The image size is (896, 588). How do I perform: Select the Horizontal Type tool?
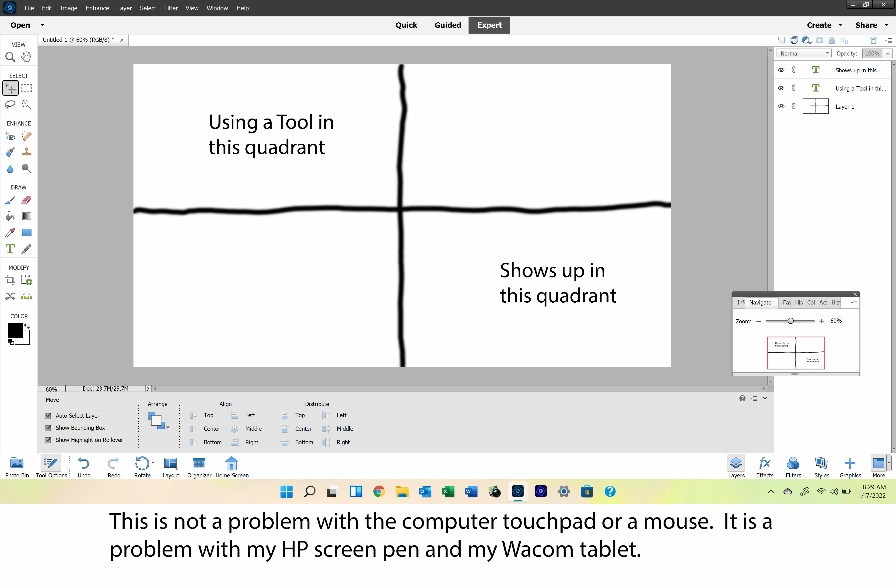pyautogui.click(x=10, y=249)
